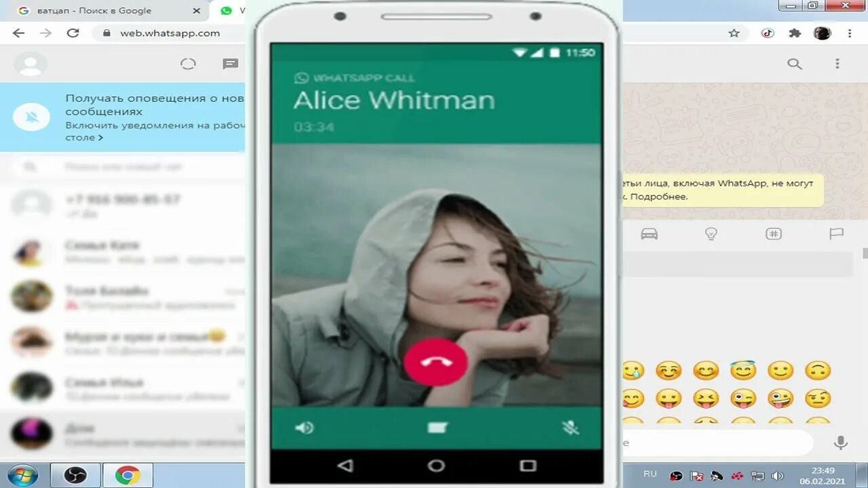Pick the halo angel emoji
868x488 pixels.
point(743,370)
